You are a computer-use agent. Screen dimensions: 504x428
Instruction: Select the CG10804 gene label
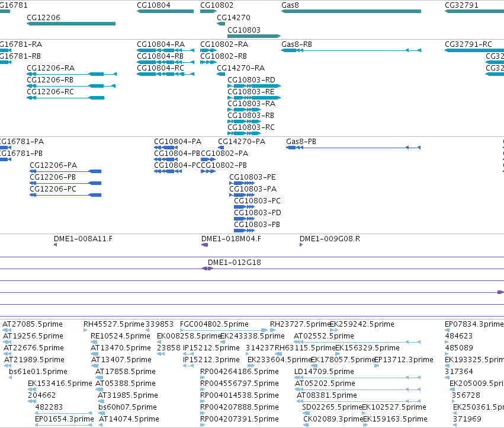click(153, 5)
